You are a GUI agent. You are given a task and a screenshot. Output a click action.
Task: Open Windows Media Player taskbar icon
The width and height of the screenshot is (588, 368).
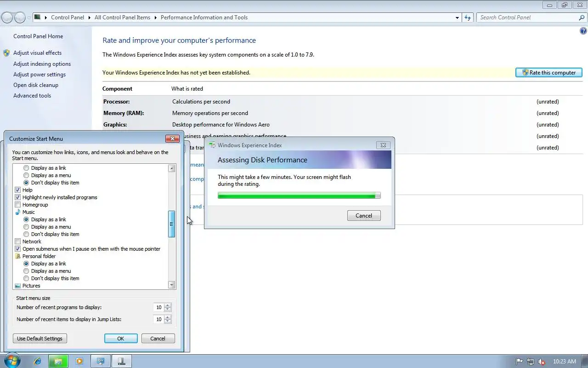tap(79, 362)
